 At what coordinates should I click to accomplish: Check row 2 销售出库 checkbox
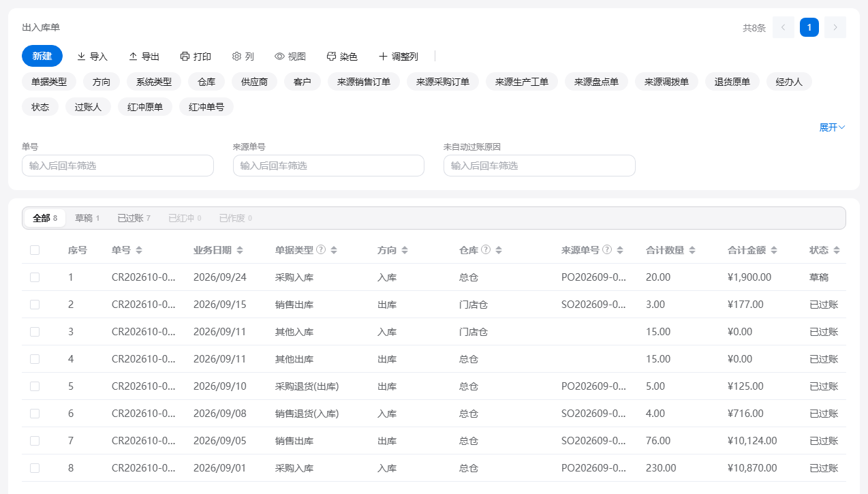coord(35,305)
